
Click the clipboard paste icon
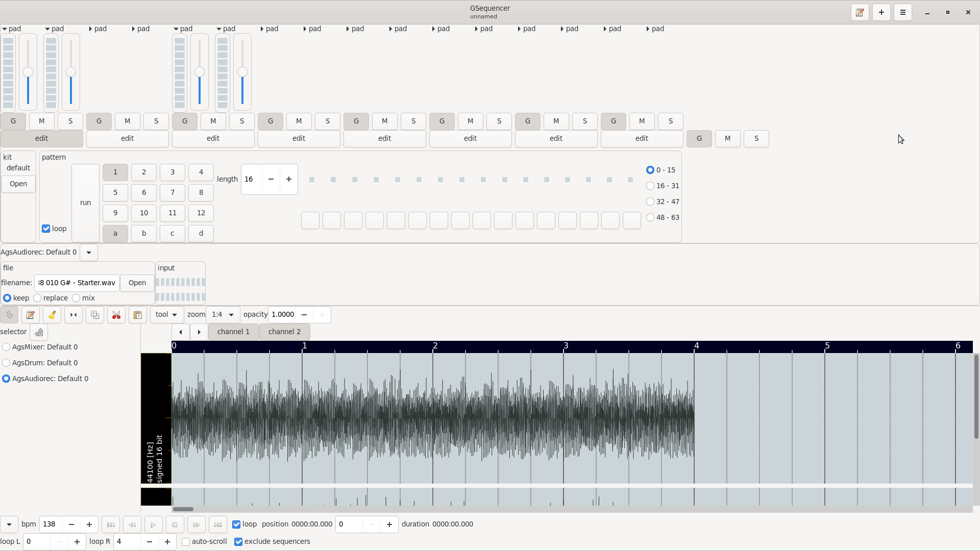(x=138, y=315)
